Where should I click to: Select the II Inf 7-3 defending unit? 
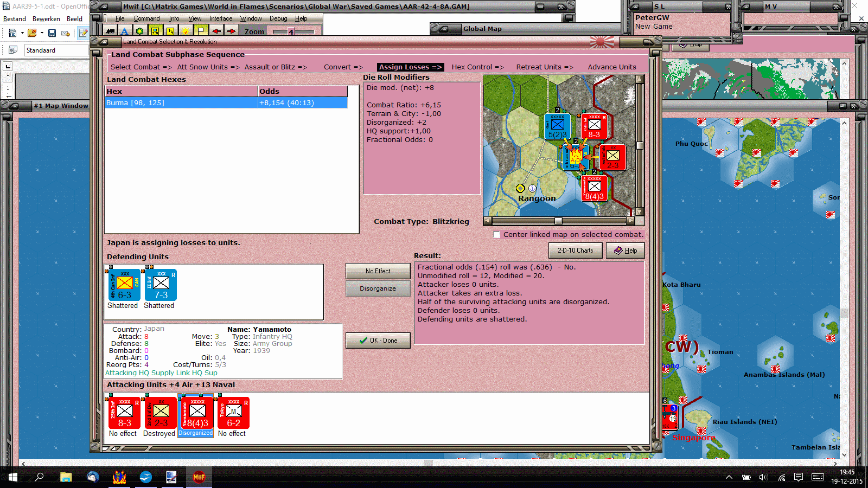pos(161,285)
